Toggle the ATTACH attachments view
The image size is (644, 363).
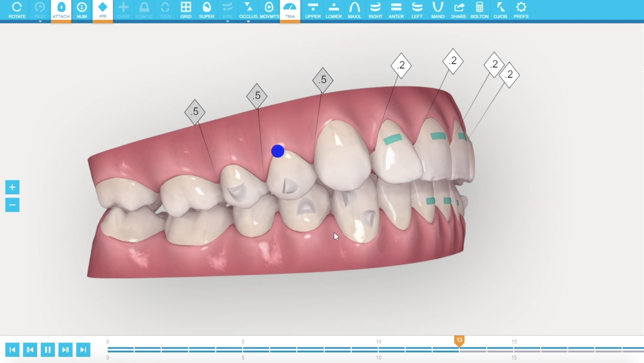pyautogui.click(x=61, y=9)
